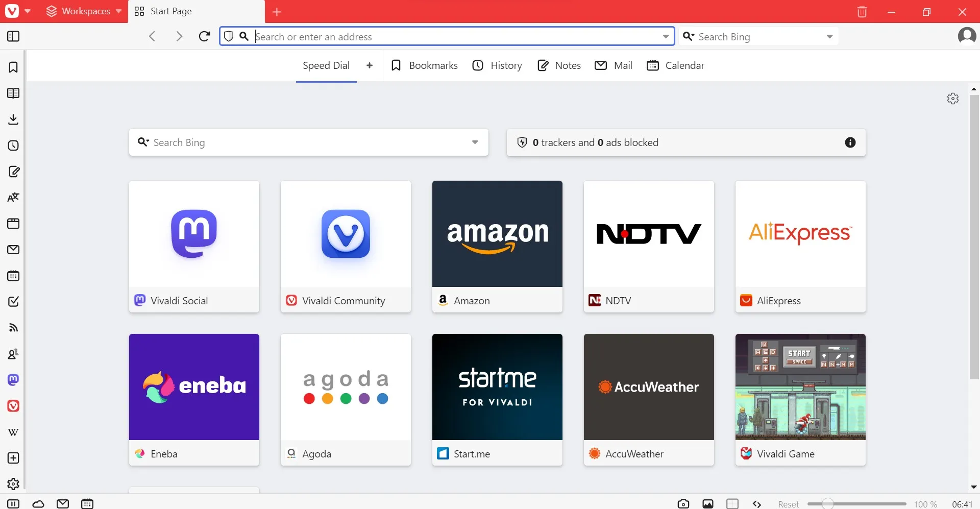Add a new web panel
The image size is (980, 509).
(13, 458)
